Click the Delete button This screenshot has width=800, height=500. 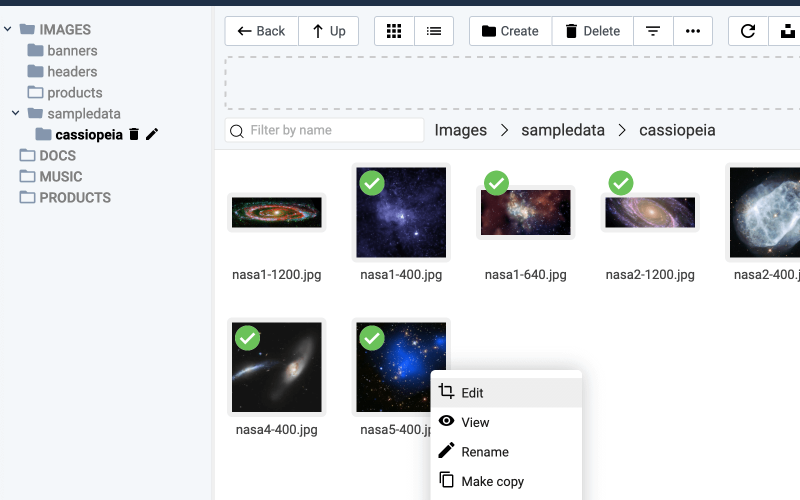click(592, 31)
